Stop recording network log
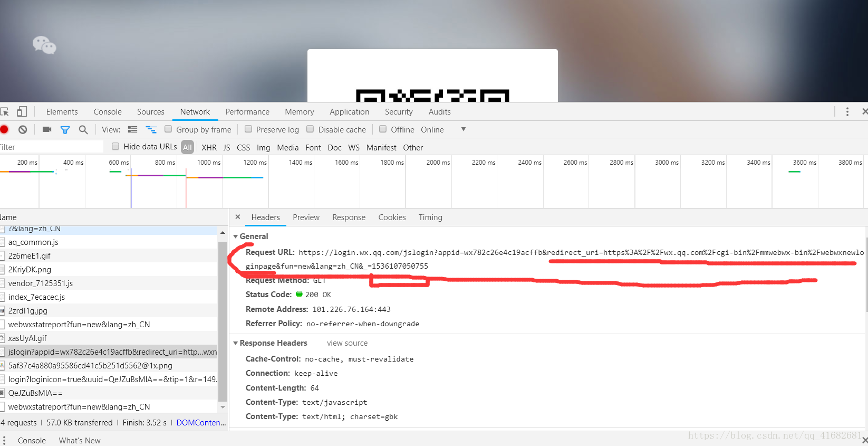868x446 pixels. 4,129
